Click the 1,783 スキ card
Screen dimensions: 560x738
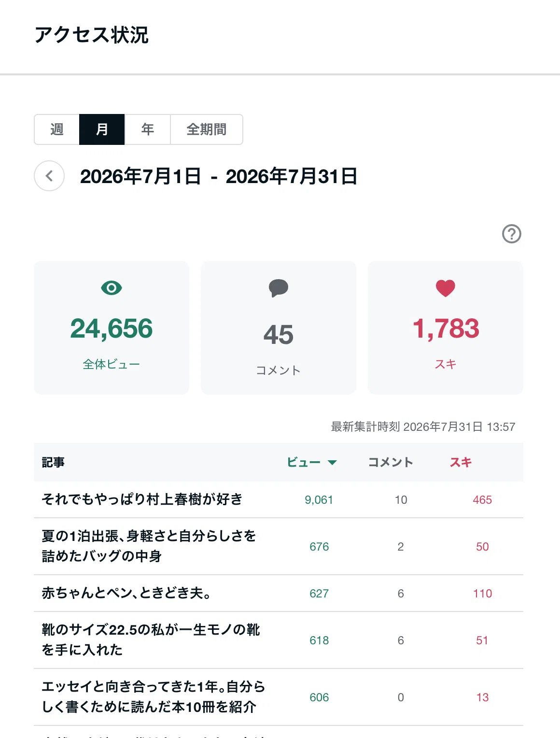point(446,328)
